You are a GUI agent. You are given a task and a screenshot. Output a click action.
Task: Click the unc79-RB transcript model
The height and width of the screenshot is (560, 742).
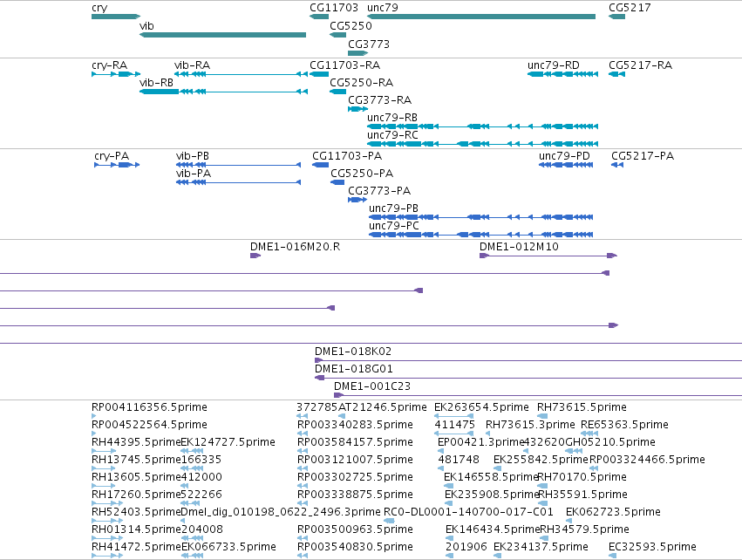483,126
